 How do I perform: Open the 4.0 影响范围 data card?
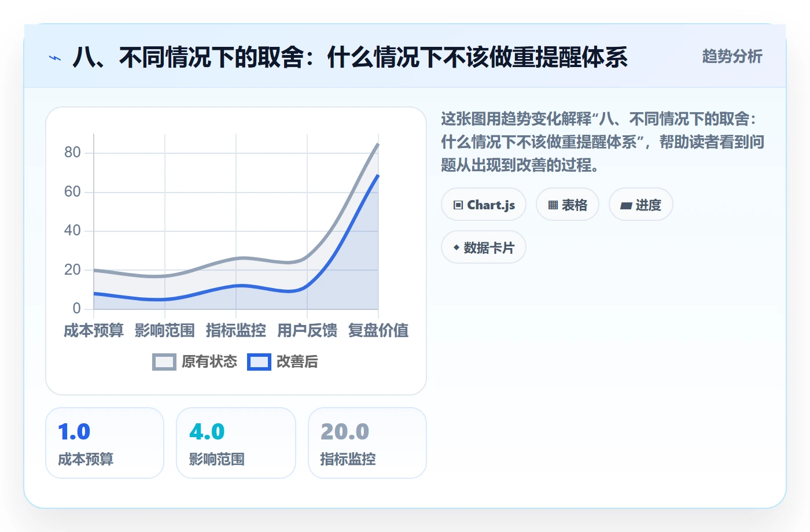point(236,443)
